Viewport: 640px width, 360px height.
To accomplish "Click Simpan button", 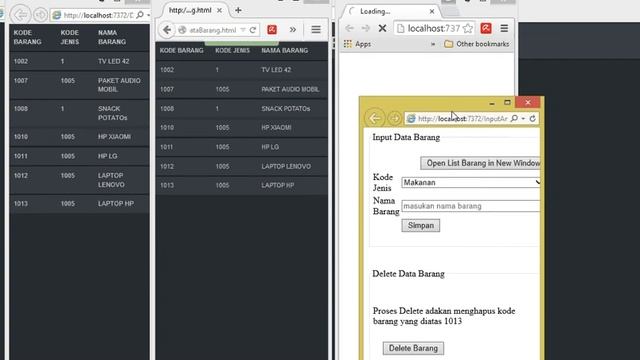I will (x=421, y=225).
